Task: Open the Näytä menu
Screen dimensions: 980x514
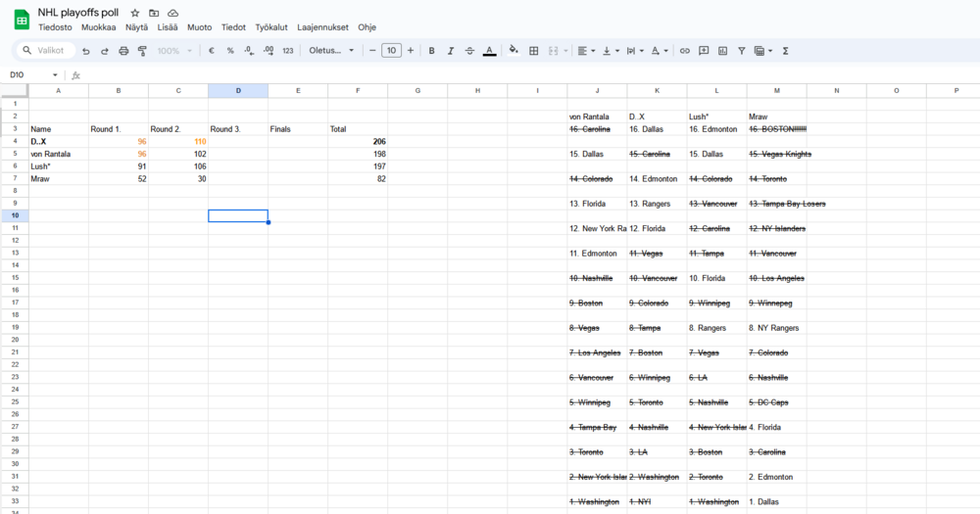Action: pyautogui.click(x=136, y=27)
